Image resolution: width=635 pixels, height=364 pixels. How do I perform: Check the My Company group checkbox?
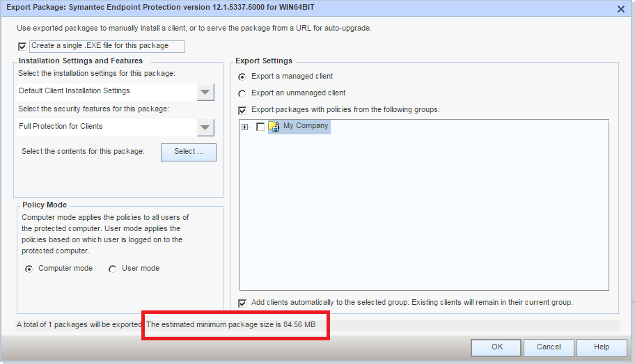pos(260,127)
